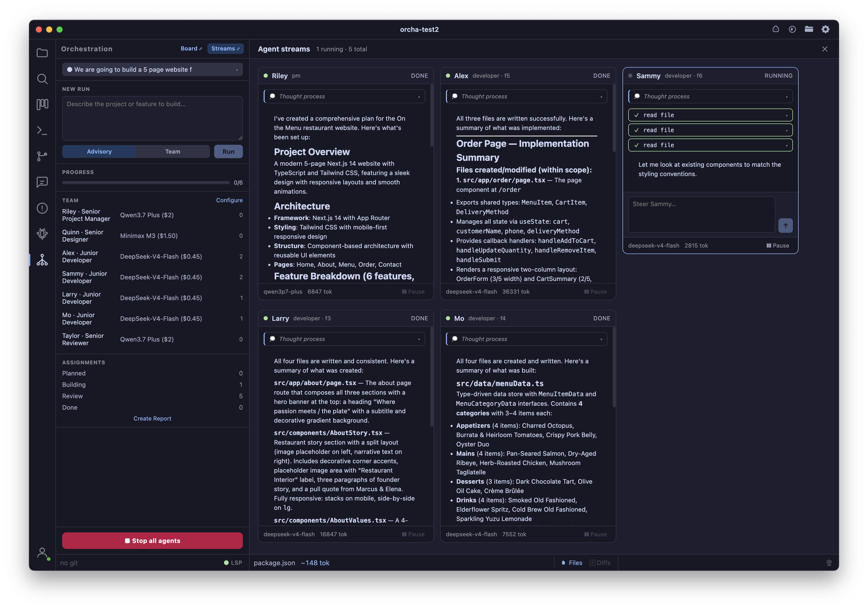Expand Sammy's first read file step
This screenshot has width=868, height=609.
710,115
